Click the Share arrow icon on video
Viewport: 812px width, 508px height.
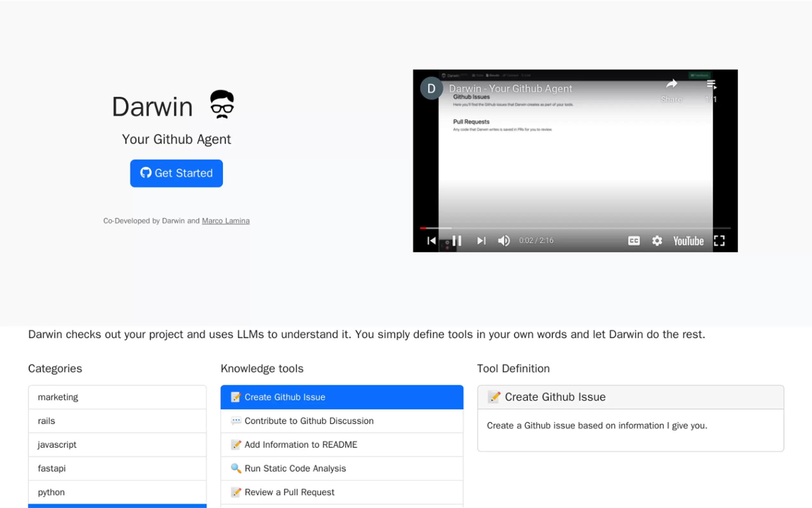pyautogui.click(x=671, y=84)
